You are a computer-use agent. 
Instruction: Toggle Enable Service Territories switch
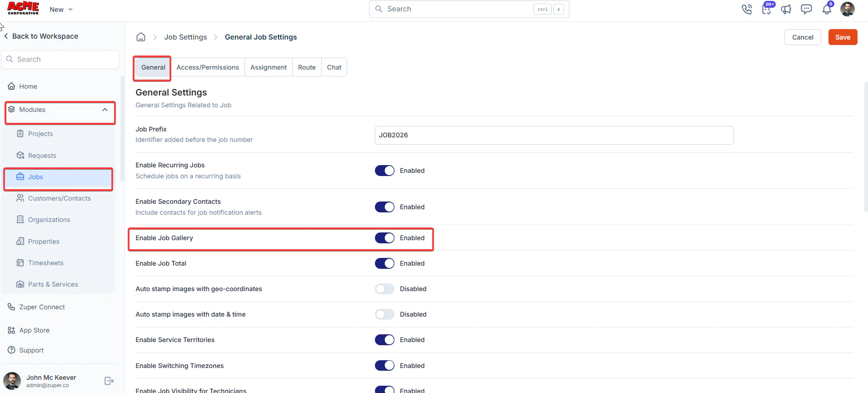click(x=384, y=340)
